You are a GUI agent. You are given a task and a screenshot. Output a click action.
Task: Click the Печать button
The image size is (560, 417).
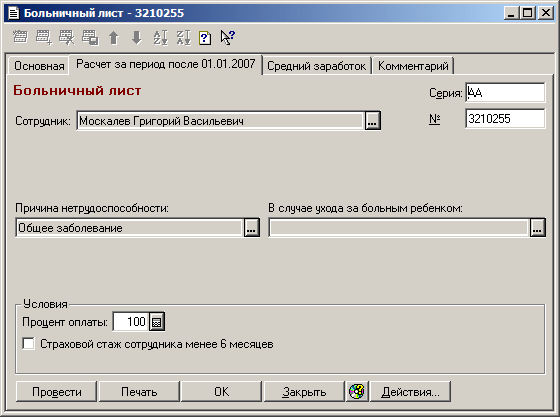click(139, 392)
